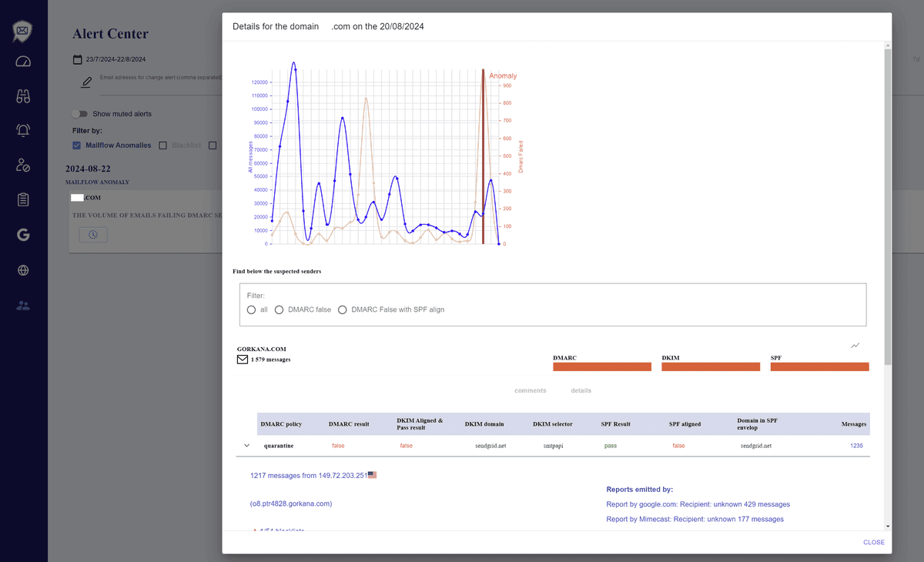This screenshot has height=562, width=924.
Task: Click the 2024-08-22 date heading
Action: pyautogui.click(x=88, y=169)
